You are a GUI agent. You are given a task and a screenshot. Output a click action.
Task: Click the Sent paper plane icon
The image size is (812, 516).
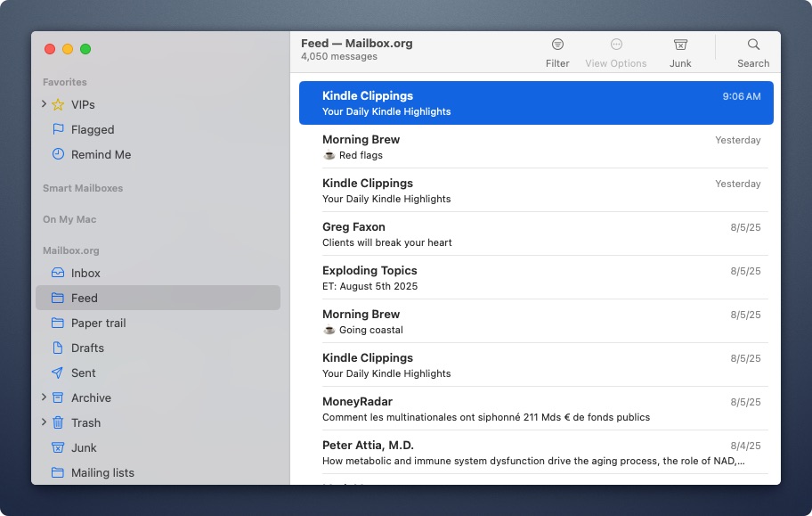pos(58,373)
